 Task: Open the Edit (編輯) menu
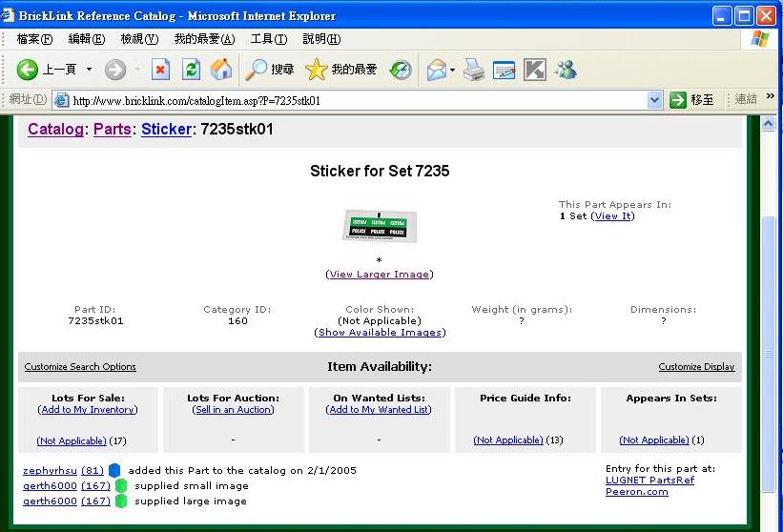pyautogui.click(x=87, y=39)
